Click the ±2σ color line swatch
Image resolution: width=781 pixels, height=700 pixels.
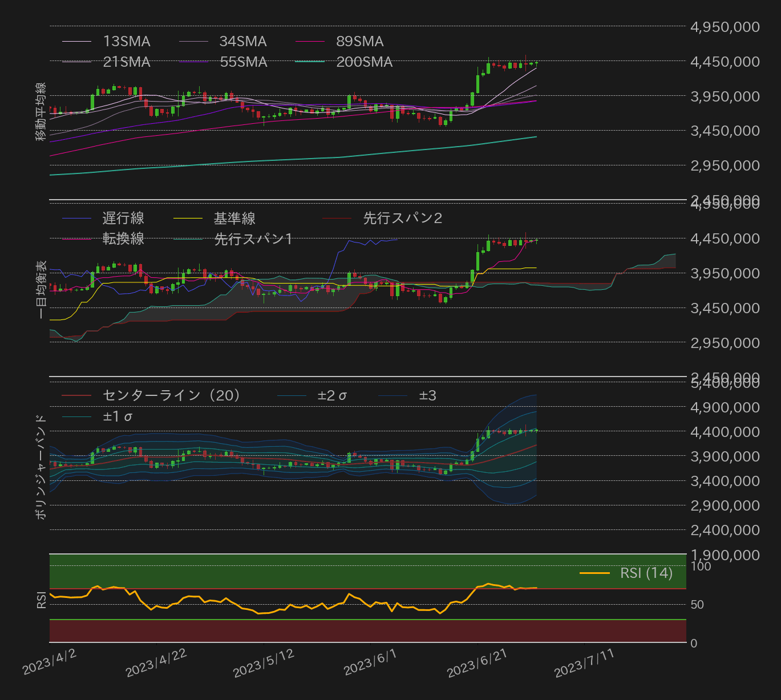click(290, 395)
